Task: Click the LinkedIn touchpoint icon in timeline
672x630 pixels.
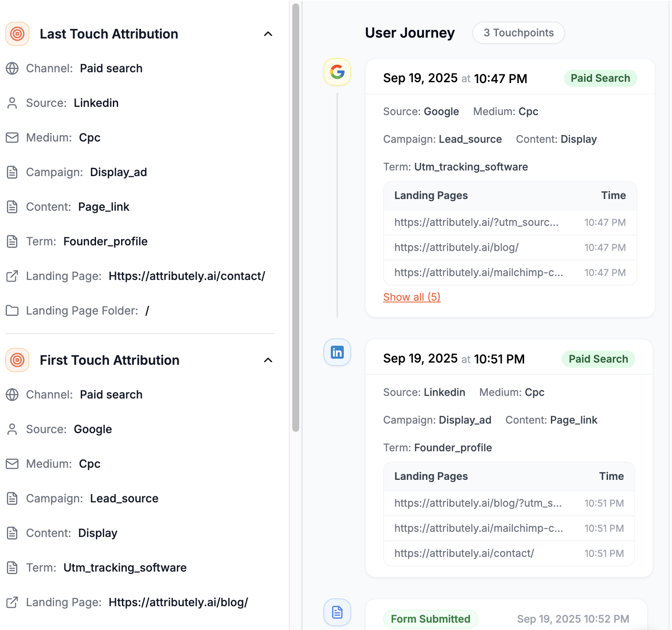Action: [x=337, y=352]
